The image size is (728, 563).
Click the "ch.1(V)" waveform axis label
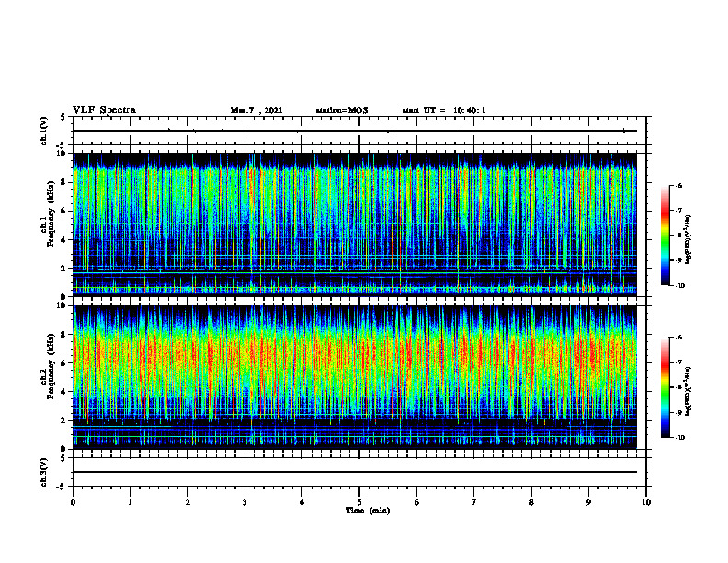click(x=44, y=131)
